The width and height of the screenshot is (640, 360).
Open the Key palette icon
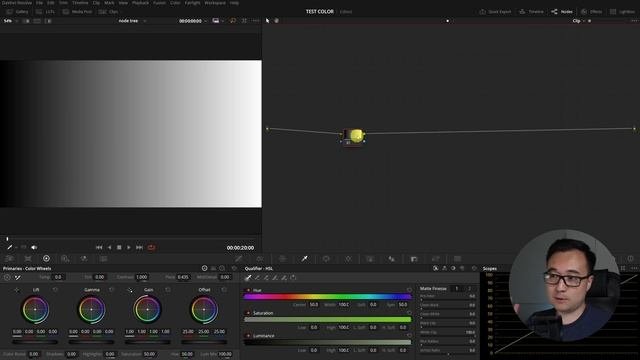coord(414,258)
